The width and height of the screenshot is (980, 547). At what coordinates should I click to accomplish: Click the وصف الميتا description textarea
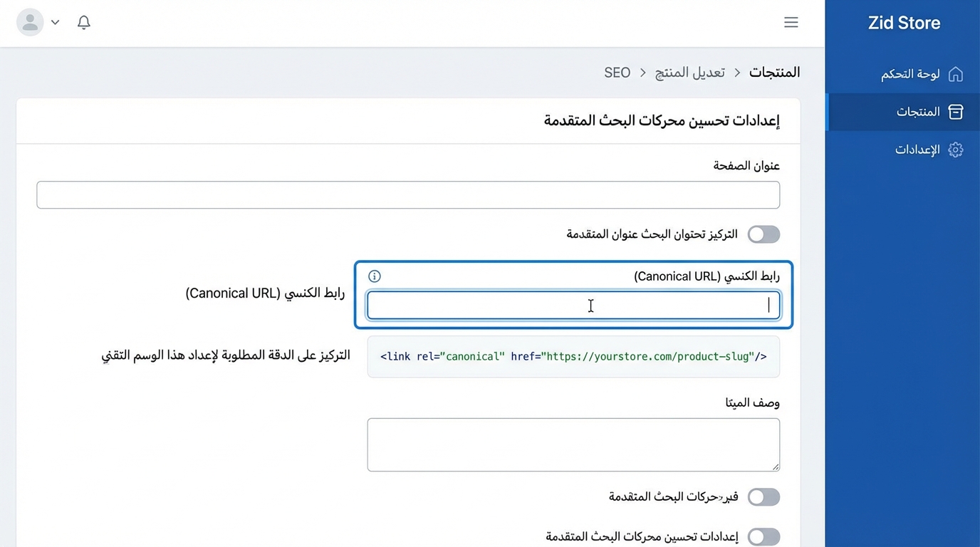[x=573, y=444]
